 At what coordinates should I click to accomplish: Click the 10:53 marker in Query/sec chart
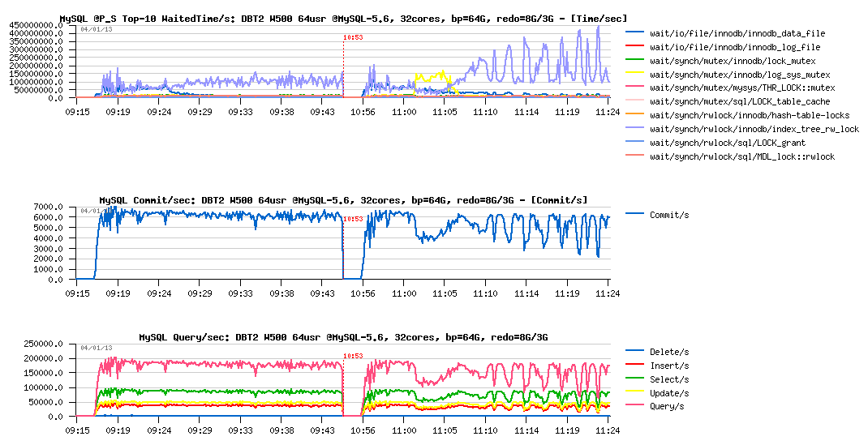tap(353, 356)
